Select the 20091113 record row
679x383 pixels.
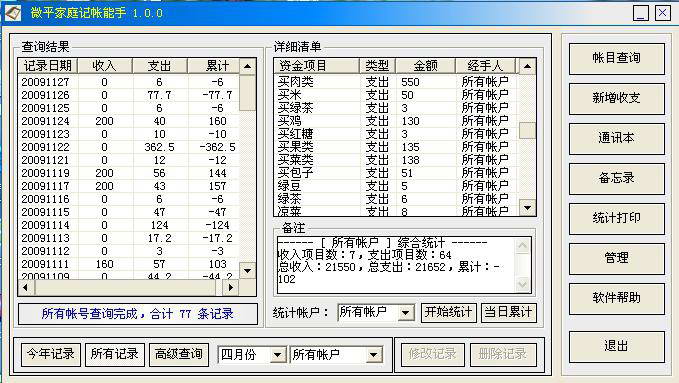tap(129, 238)
